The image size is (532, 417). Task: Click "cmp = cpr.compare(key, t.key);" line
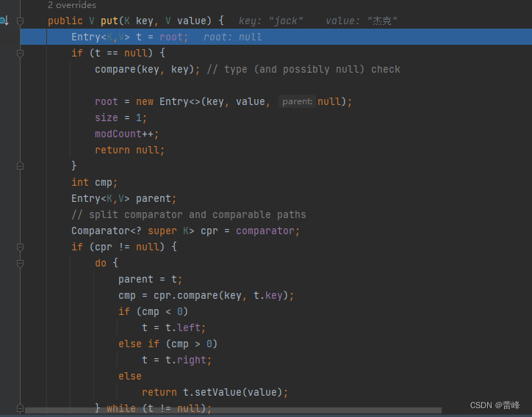206,296
